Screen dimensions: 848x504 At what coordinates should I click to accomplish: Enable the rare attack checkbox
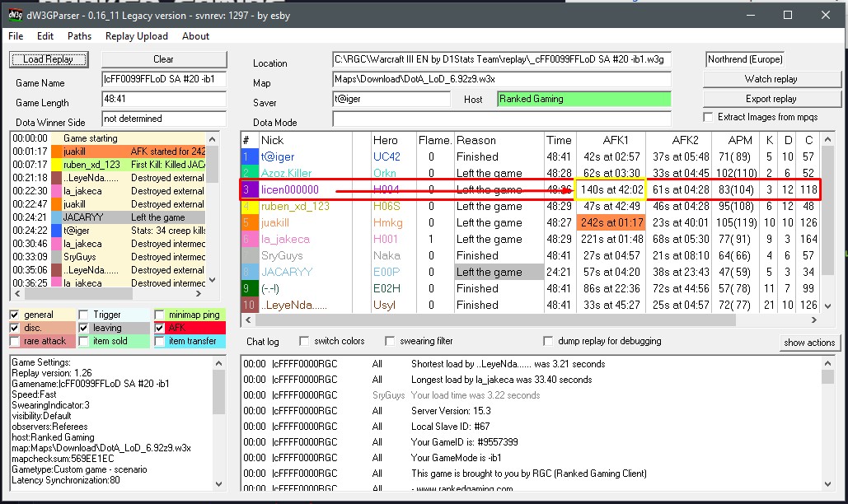pyautogui.click(x=15, y=342)
